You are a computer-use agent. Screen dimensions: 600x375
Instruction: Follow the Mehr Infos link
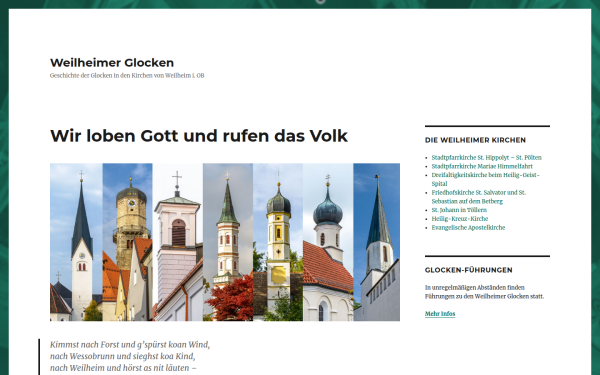440,314
